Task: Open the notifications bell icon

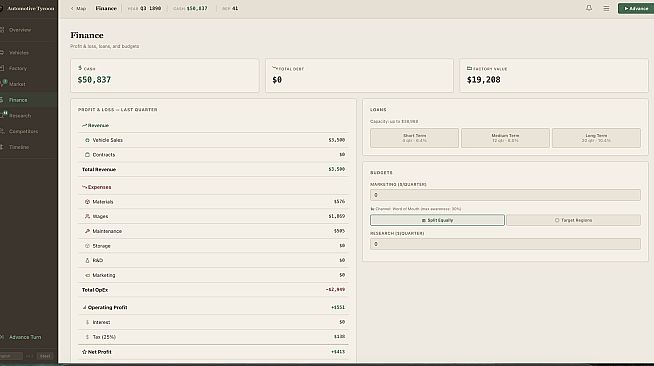Action: 589,8
